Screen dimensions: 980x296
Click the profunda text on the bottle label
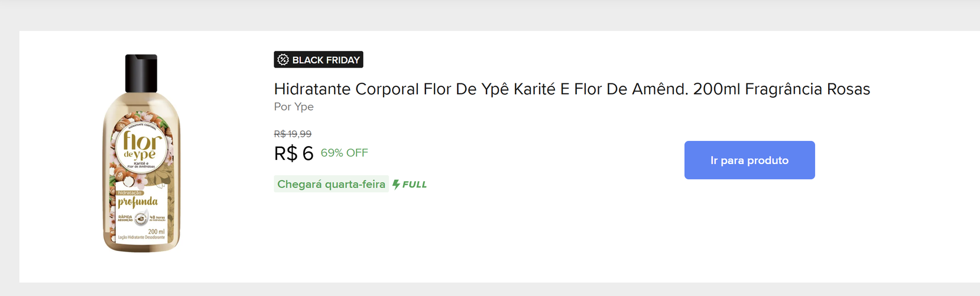click(138, 202)
